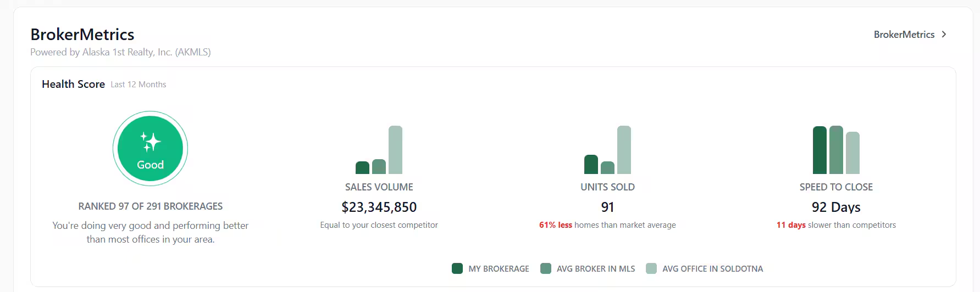980x292 pixels.
Task: Expand BrokerMetrics using the chevron arrow
Action: [x=944, y=34]
